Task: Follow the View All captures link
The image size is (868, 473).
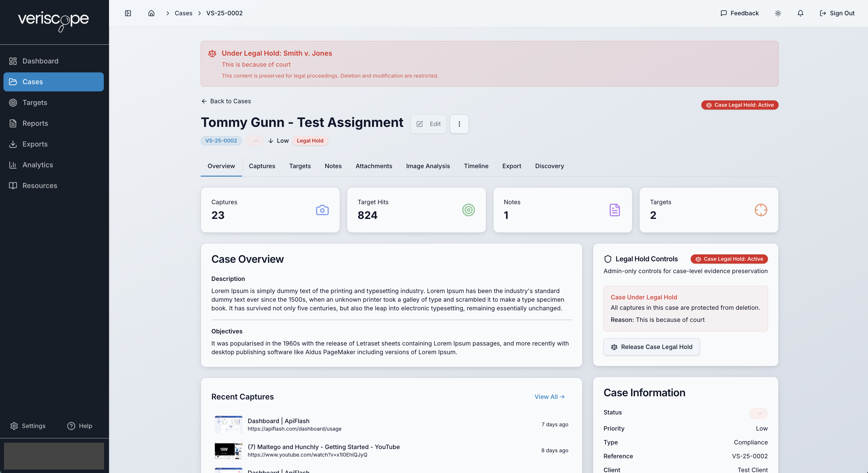Action: click(x=549, y=397)
